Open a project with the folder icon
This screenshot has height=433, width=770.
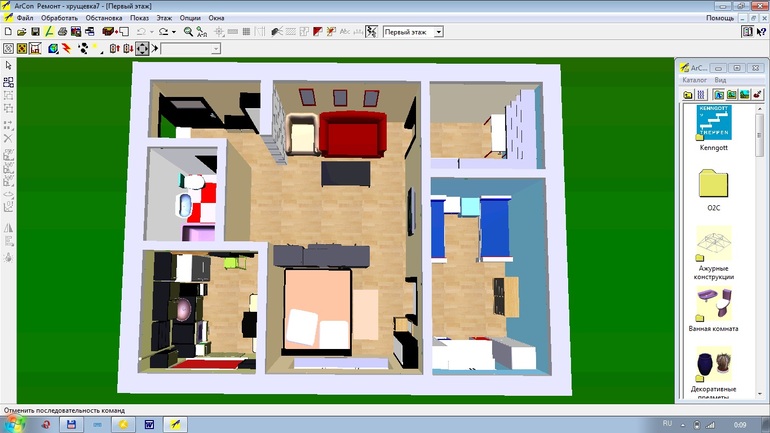point(21,32)
